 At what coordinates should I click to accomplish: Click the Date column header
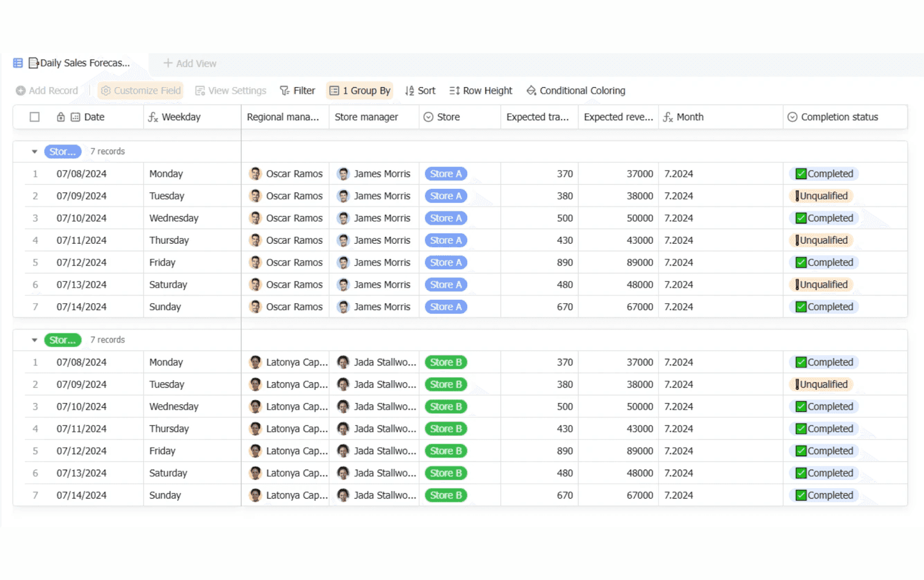[x=94, y=117]
